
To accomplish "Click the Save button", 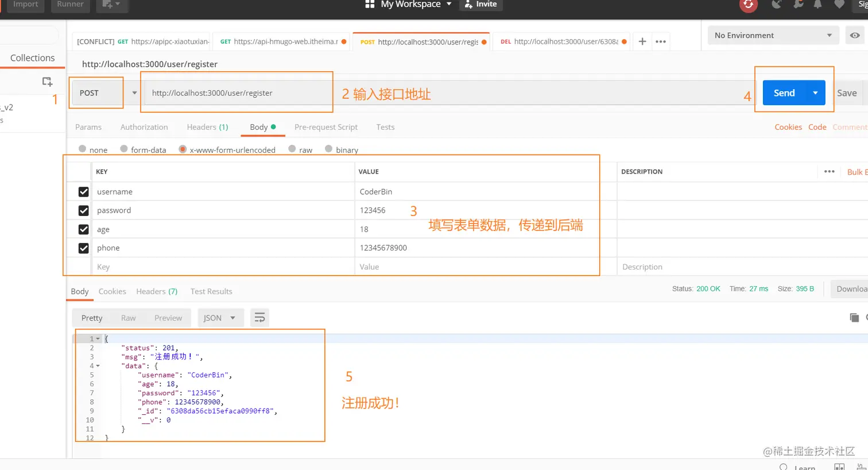I will (x=847, y=93).
